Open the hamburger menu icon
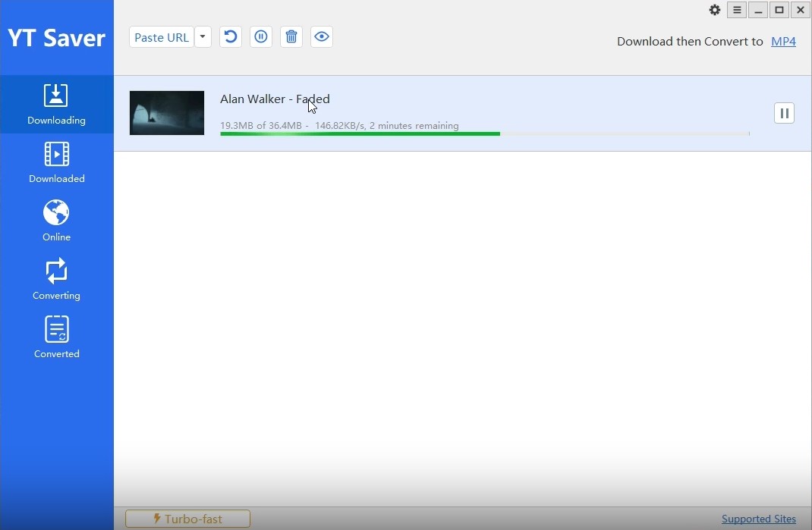Screen dimensions: 812x530 (x=737, y=10)
